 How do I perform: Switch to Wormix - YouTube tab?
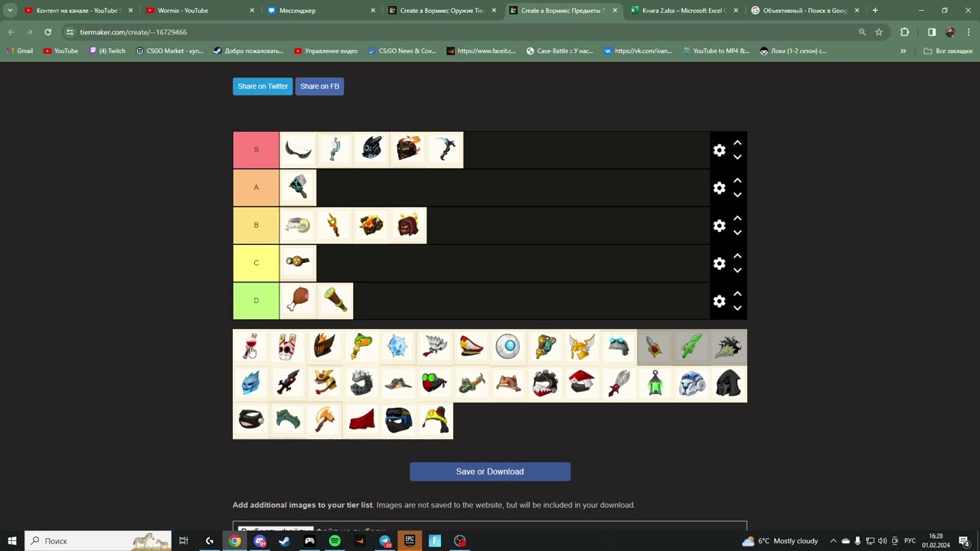point(198,11)
